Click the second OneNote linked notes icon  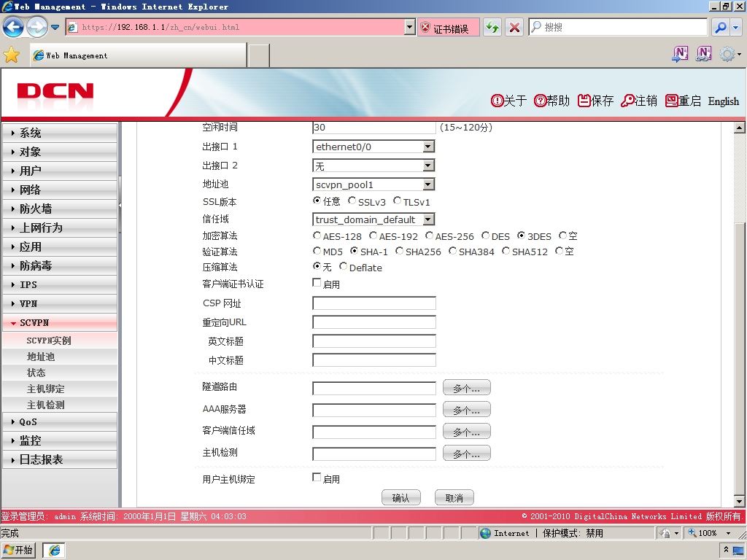[x=704, y=54]
